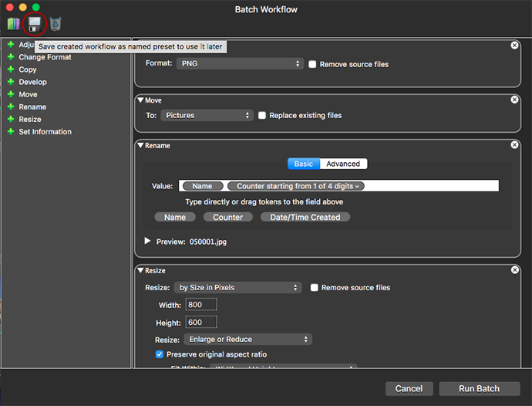Viewport: 532px width, 406px height.
Task: Add Develop action plus icon
Action: coord(11,82)
